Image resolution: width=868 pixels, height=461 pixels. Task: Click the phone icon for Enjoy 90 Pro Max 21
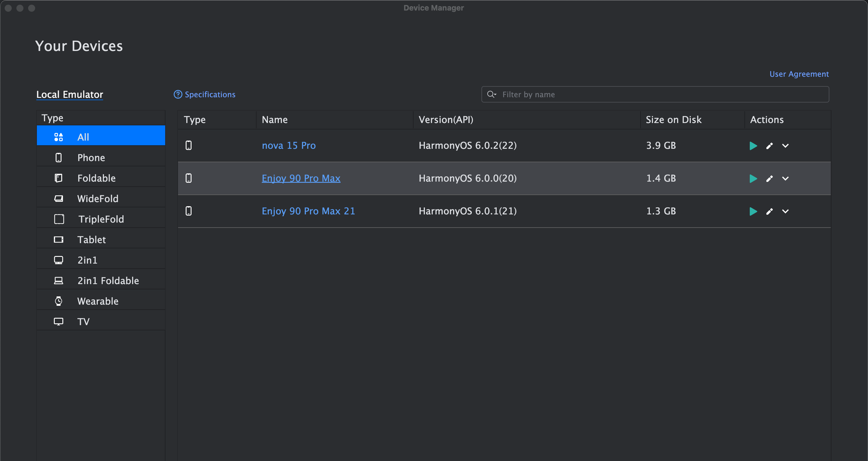[x=189, y=211]
